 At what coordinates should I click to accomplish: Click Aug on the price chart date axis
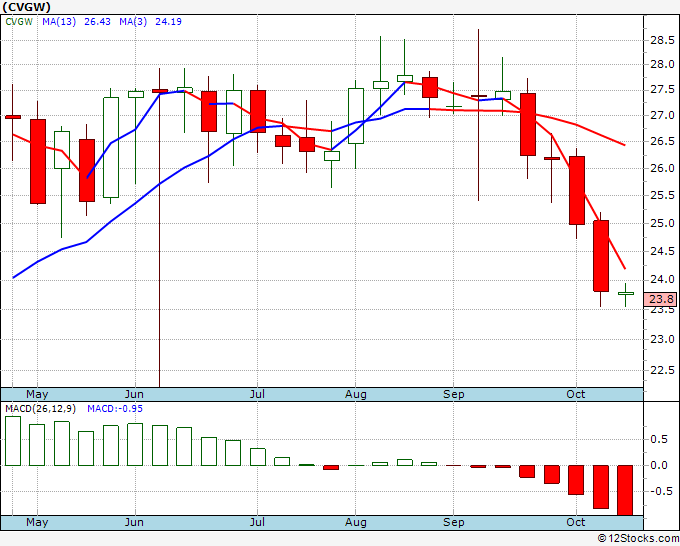click(356, 394)
